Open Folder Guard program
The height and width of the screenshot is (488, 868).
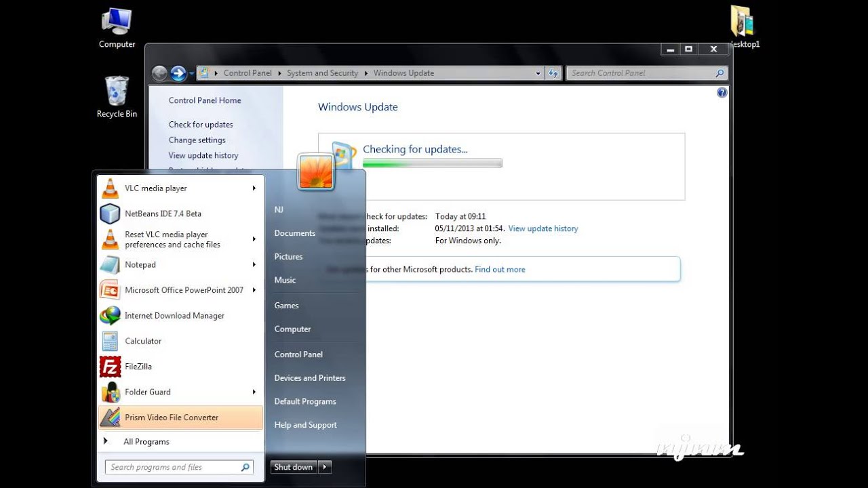pos(180,392)
